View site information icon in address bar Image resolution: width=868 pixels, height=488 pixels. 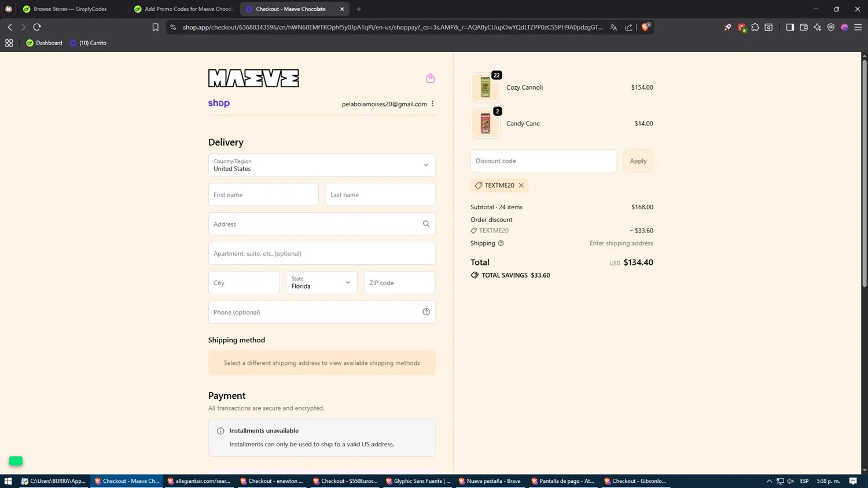pyautogui.click(x=173, y=27)
